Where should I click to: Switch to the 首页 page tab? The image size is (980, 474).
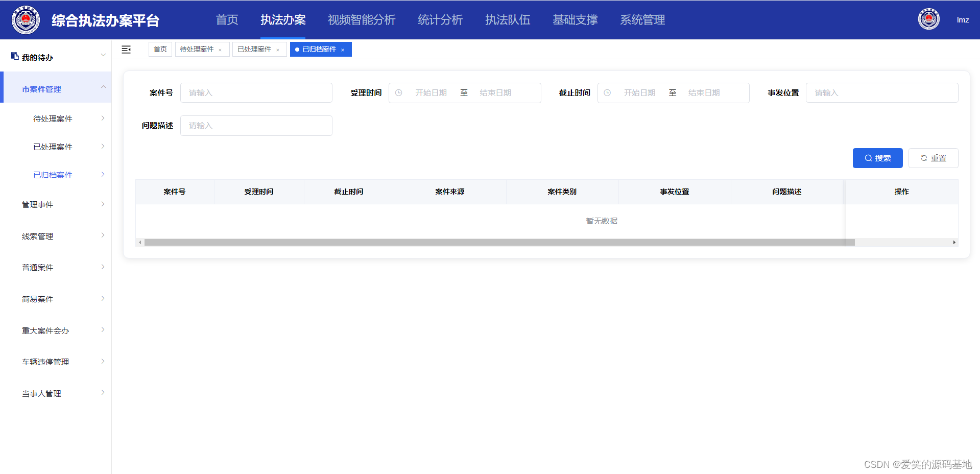[x=160, y=49]
